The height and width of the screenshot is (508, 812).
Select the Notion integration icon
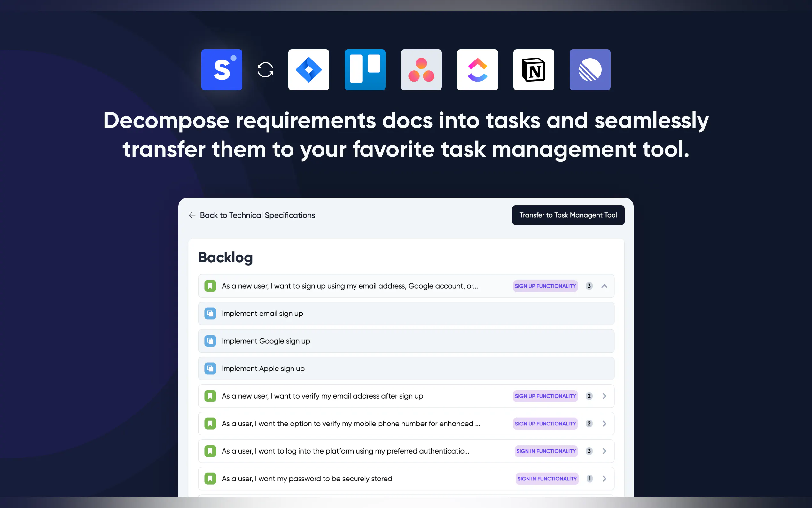coord(534,69)
